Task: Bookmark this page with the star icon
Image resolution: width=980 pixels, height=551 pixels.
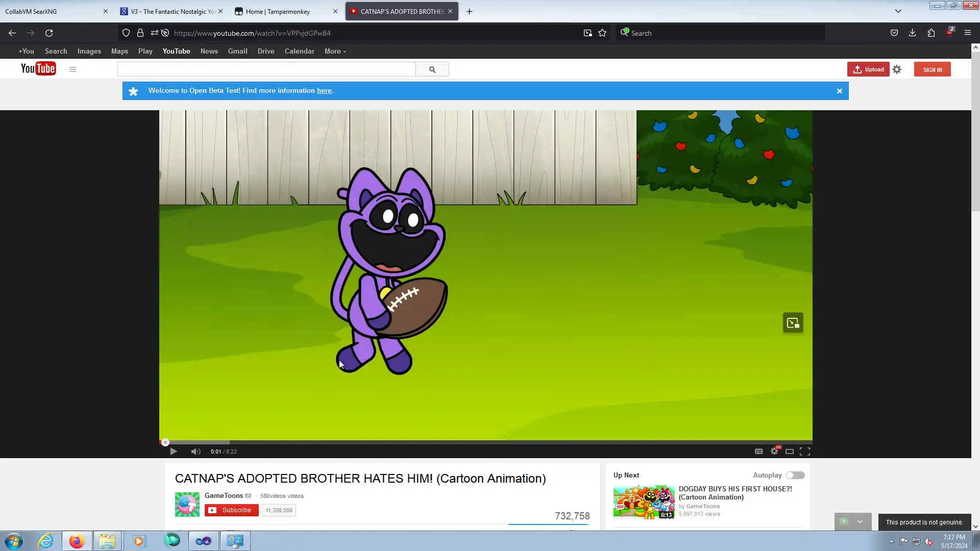Action: [x=602, y=33]
